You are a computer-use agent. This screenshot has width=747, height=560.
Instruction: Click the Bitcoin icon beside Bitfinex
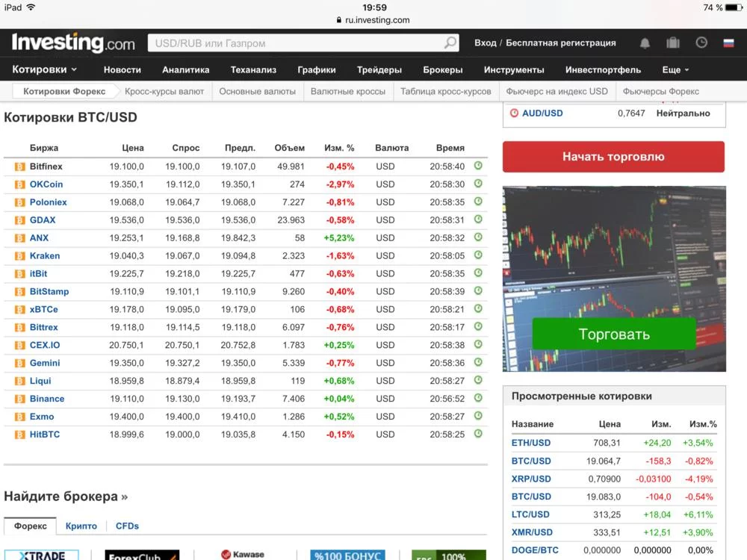[19, 167]
